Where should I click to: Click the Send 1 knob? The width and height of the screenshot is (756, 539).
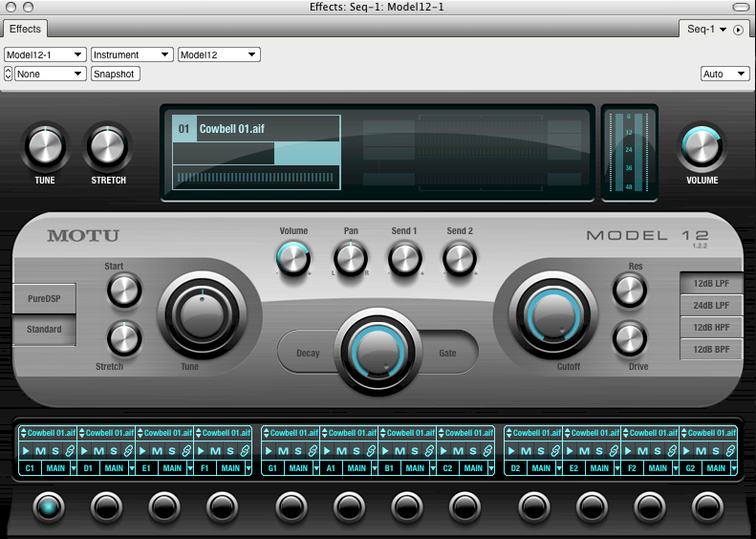(x=404, y=258)
